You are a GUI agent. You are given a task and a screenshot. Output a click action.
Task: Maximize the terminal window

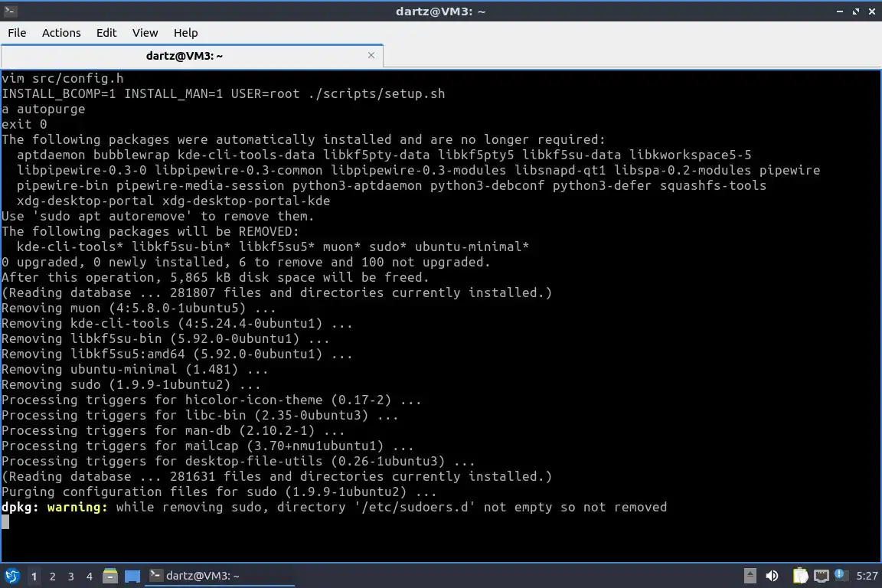[x=856, y=11]
